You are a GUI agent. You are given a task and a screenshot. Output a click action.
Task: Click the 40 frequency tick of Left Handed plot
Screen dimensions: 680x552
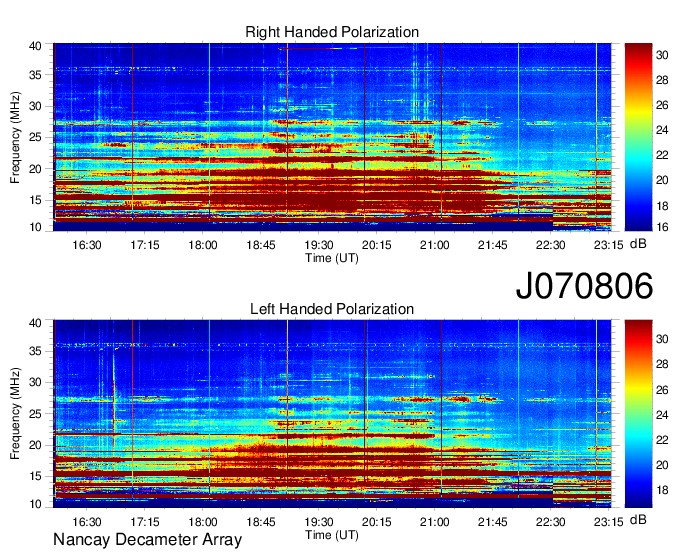(35, 323)
